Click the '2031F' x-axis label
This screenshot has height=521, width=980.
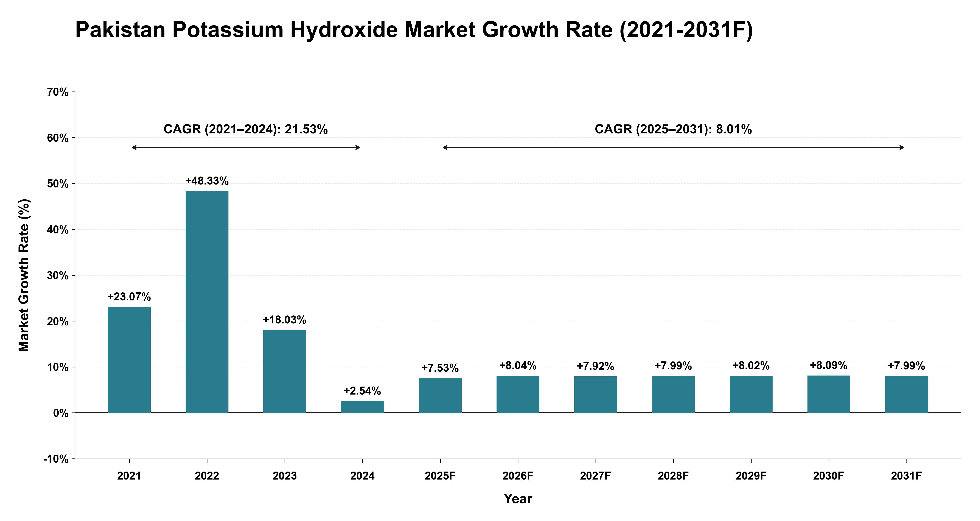(906, 476)
